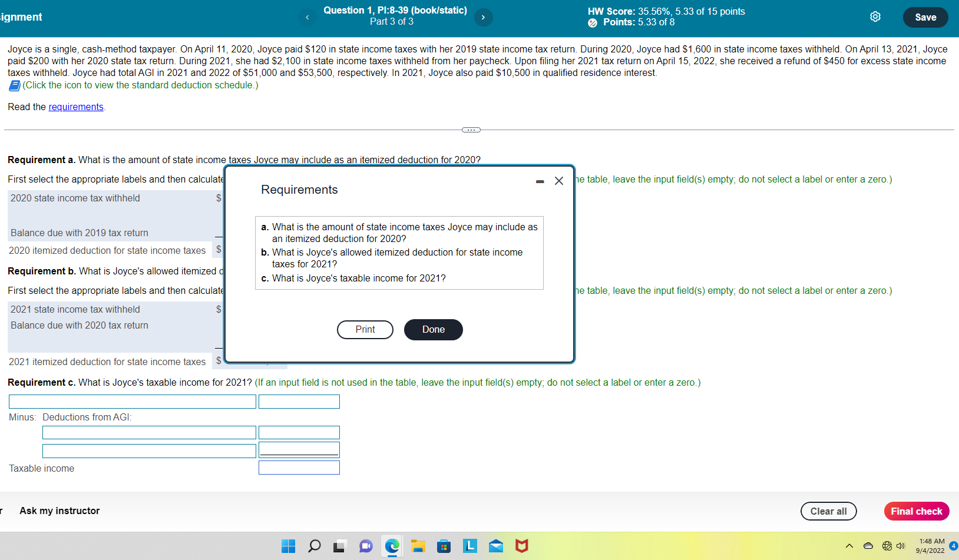Screen dimensions: 959x560
Task: Click Ask my instructor
Action: pyautogui.click(x=59, y=511)
